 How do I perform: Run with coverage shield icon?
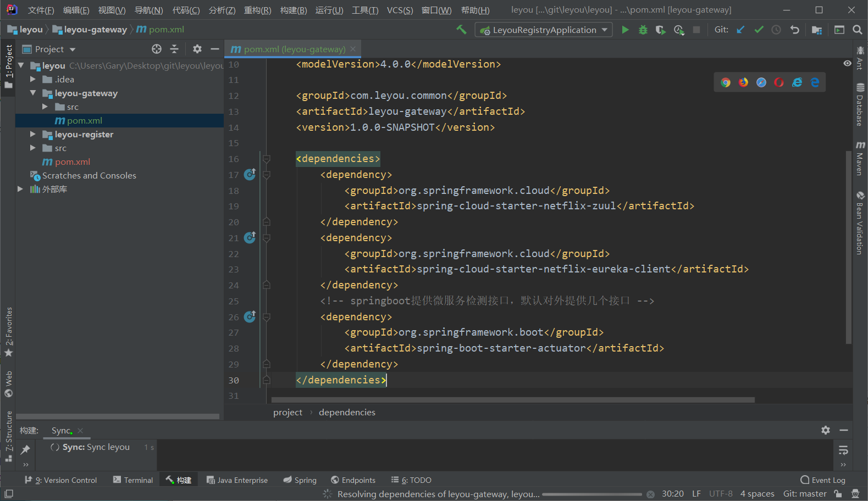coord(660,30)
